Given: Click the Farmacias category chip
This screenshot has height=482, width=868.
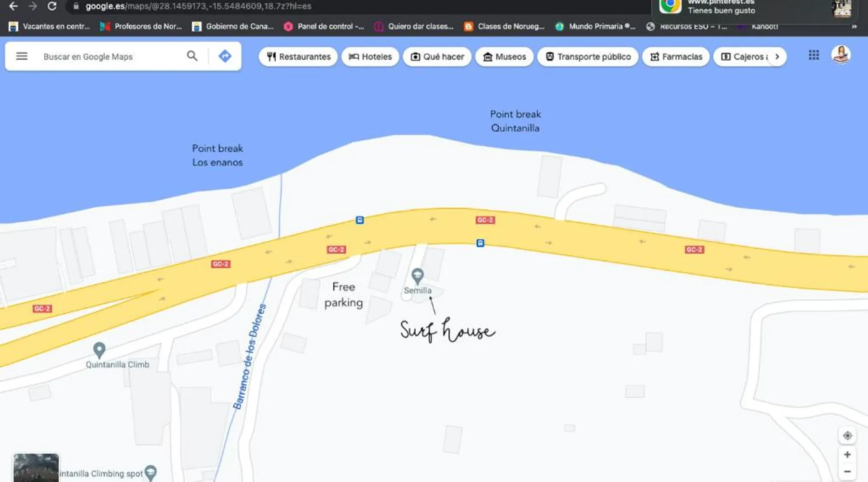Looking at the screenshot, I should [x=676, y=57].
